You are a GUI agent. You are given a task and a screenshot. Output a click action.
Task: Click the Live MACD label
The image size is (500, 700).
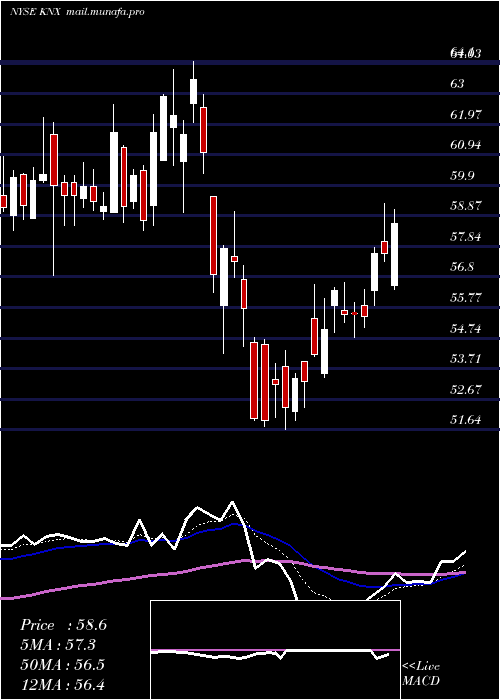click(x=421, y=673)
